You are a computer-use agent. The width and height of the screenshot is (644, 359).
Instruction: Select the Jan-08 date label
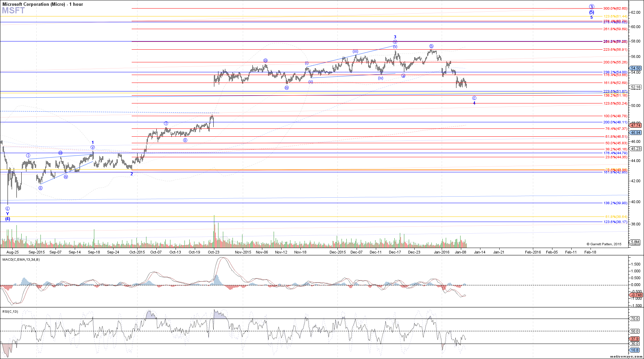[x=461, y=252]
